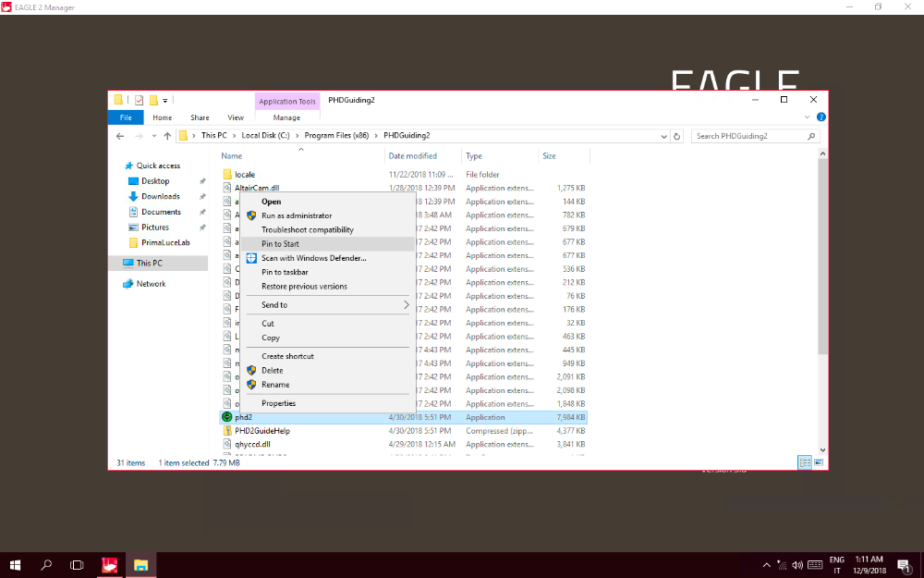924x578 pixels.
Task: Sort files by the Name column header
Action: 232,156
